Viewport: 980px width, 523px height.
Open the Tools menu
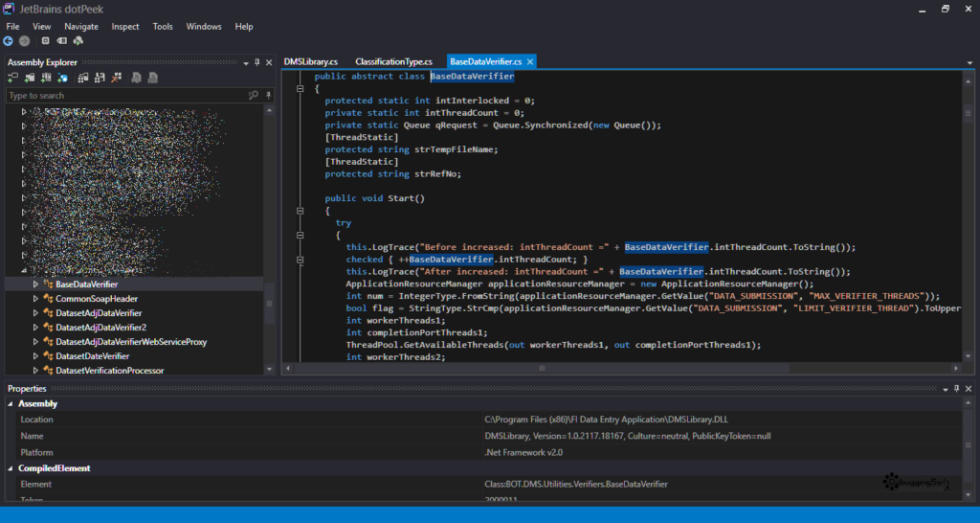pyautogui.click(x=163, y=26)
